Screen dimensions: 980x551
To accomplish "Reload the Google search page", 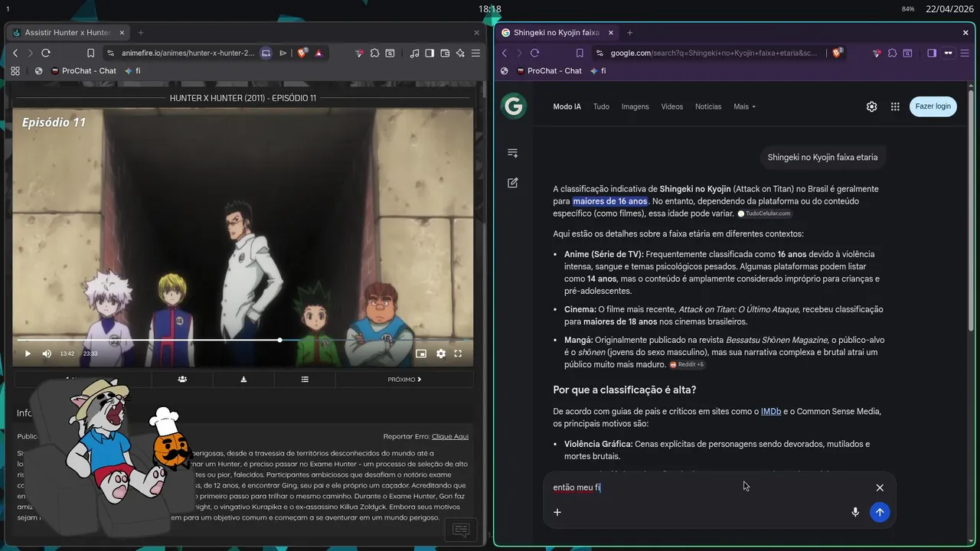I will point(534,53).
